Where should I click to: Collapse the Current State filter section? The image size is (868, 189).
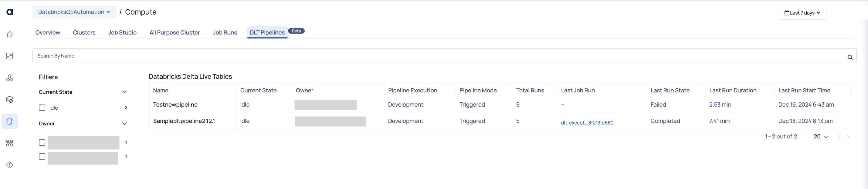[x=124, y=92]
